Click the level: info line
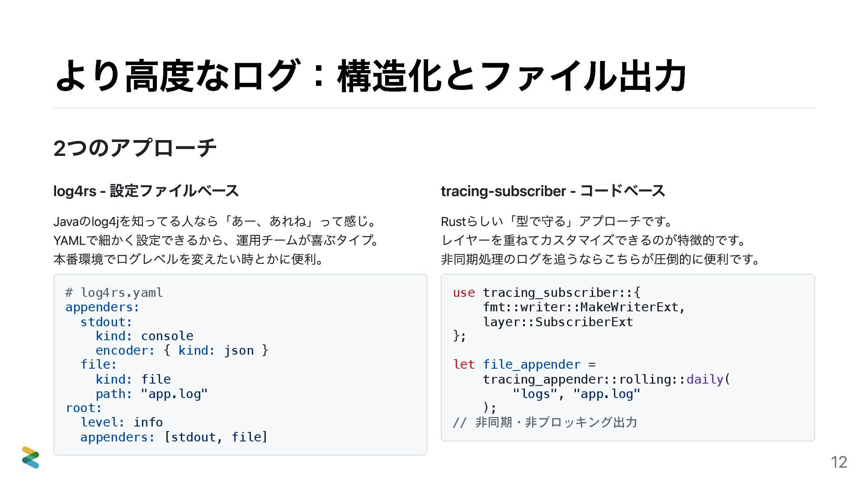The width and height of the screenshot is (868, 488). pyautogui.click(x=122, y=422)
